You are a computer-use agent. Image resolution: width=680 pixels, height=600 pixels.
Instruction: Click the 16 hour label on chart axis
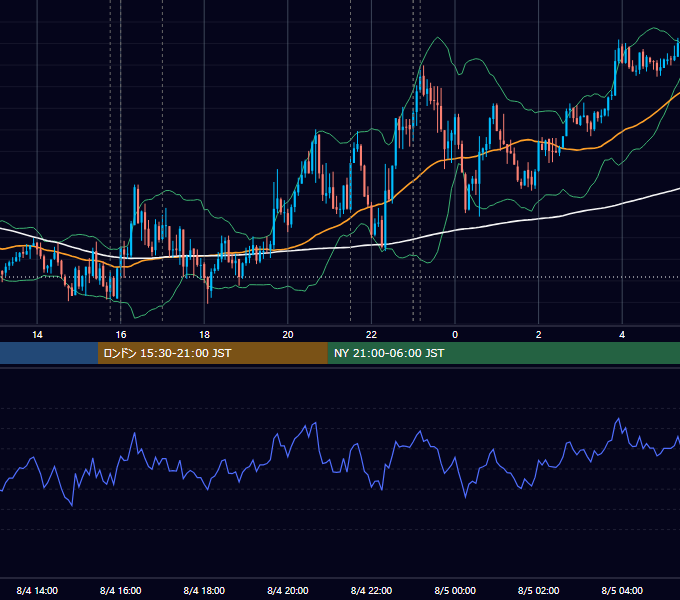(121, 335)
